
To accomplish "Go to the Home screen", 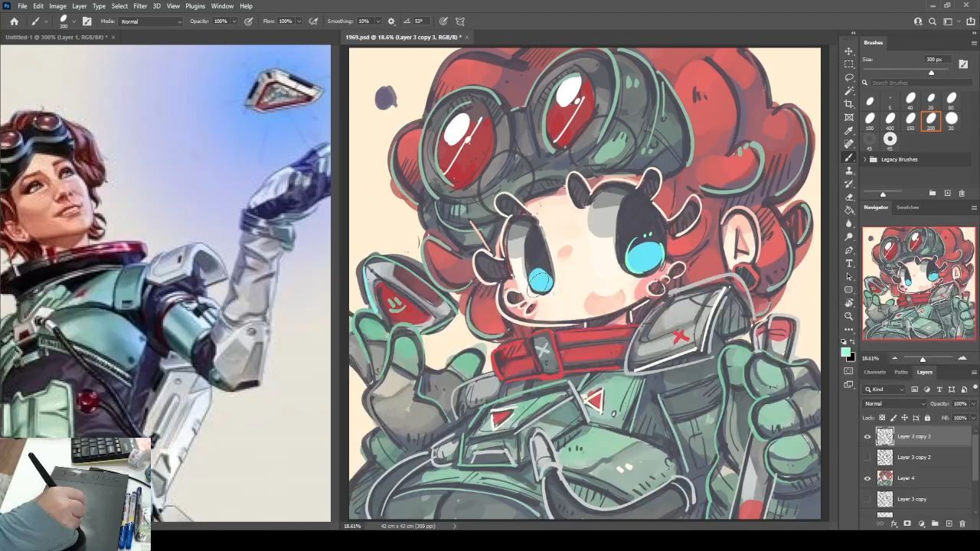I will pos(14,21).
